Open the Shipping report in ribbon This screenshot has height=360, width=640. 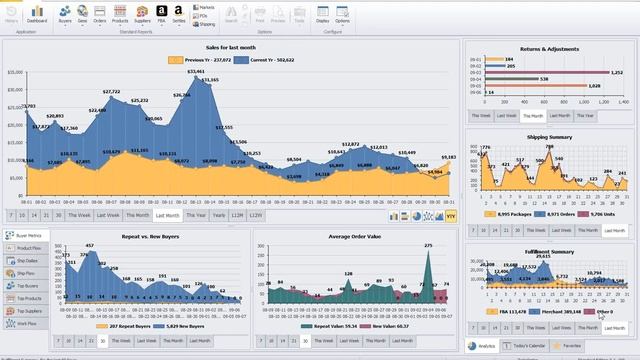click(204, 24)
